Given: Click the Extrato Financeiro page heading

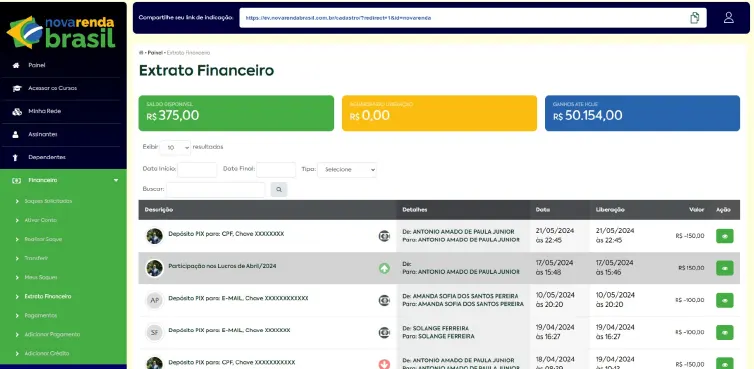Looking at the screenshot, I should [206, 71].
